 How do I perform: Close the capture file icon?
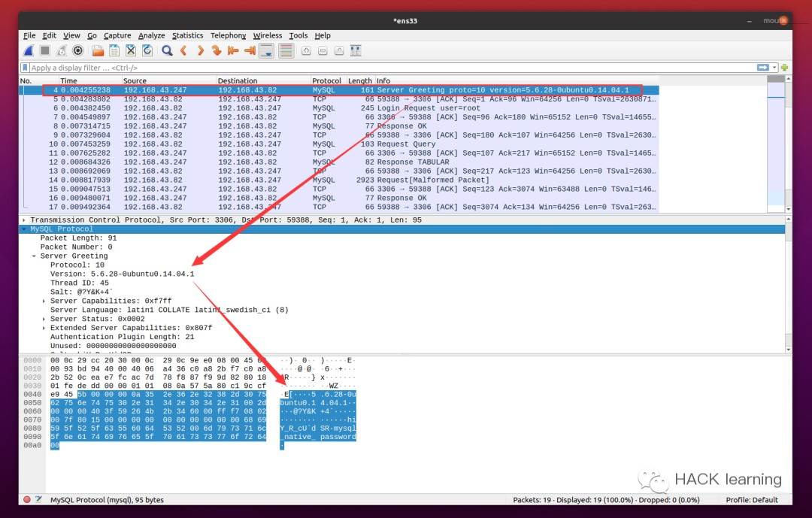pos(131,50)
